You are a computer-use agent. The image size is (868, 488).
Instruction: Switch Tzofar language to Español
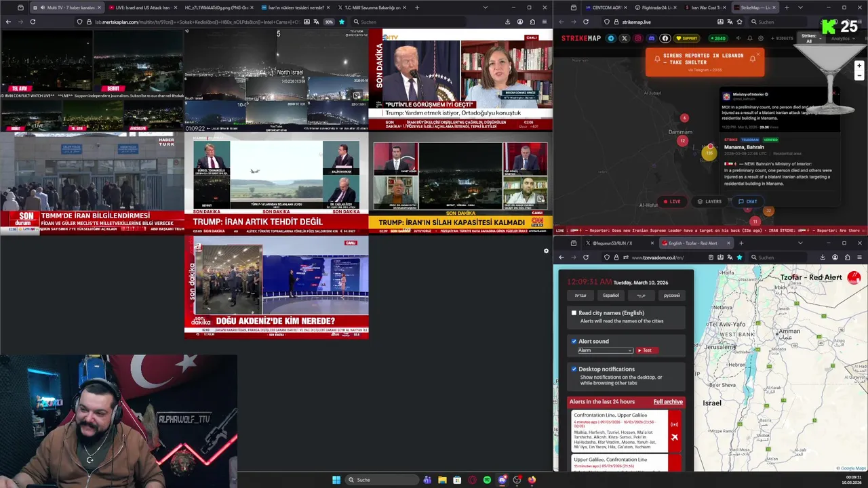pos(611,296)
